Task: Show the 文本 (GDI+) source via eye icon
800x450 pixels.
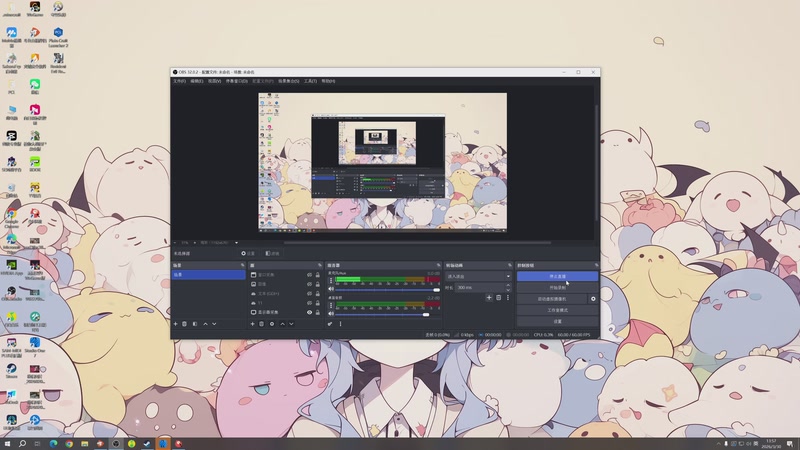Action: 309,293
